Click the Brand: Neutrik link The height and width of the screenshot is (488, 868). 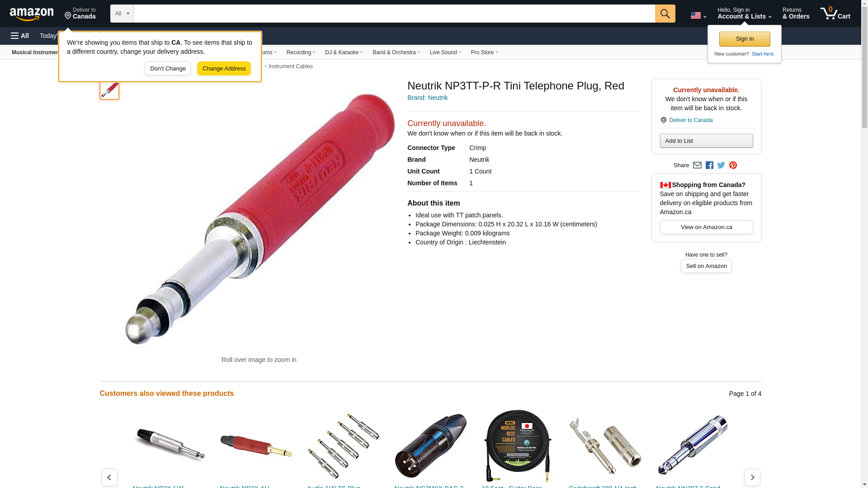tap(427, 98)
